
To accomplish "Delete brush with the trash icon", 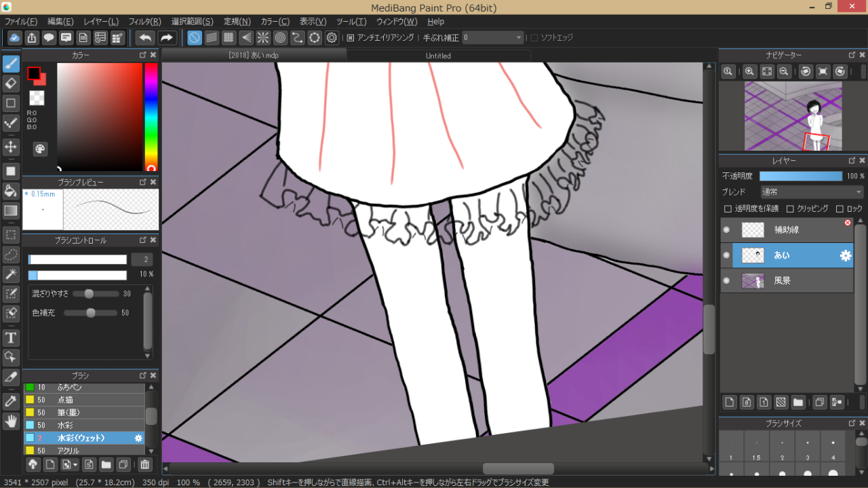I will point(144,465).
